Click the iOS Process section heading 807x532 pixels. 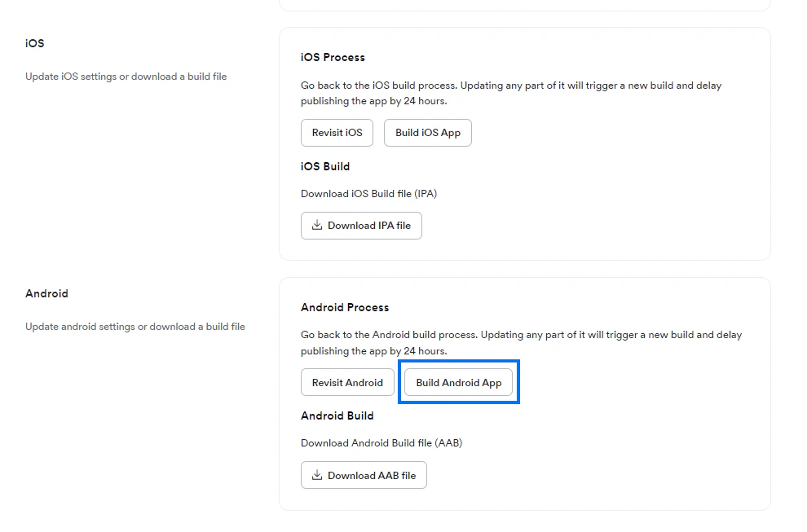[332, 57]
